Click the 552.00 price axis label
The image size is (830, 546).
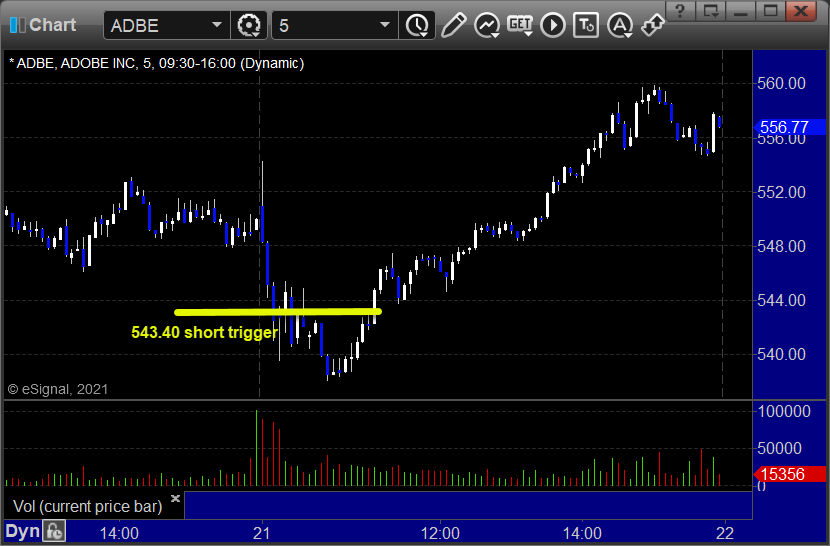[781, 192]
